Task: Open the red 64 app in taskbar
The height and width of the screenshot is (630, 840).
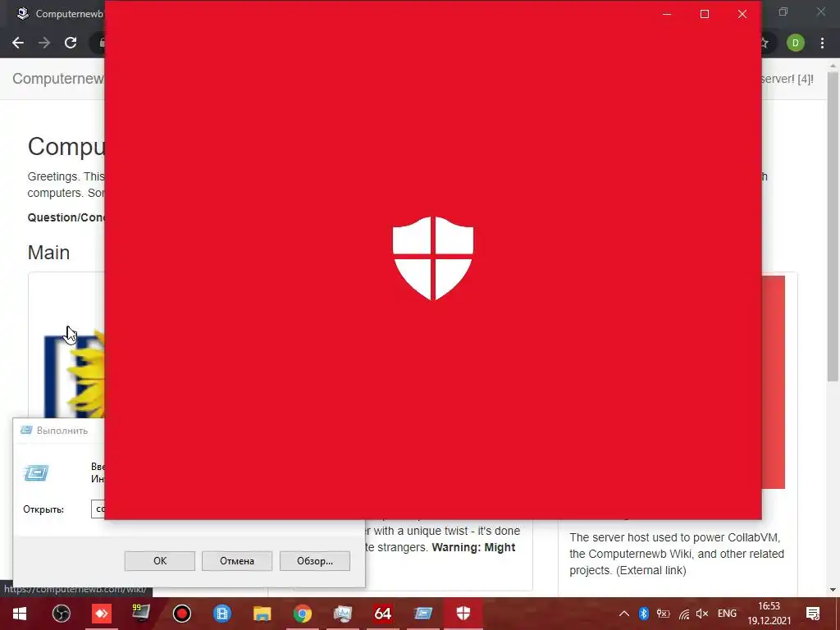Action: tap(382, 614)
